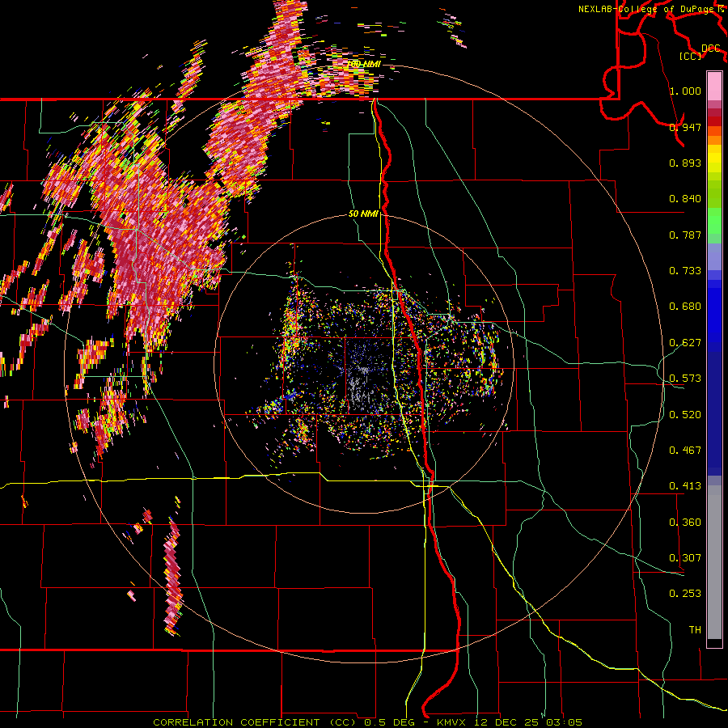Click the 0.733 scale label
The width and height of the screenshot is (728, 728).
(685, 270)
